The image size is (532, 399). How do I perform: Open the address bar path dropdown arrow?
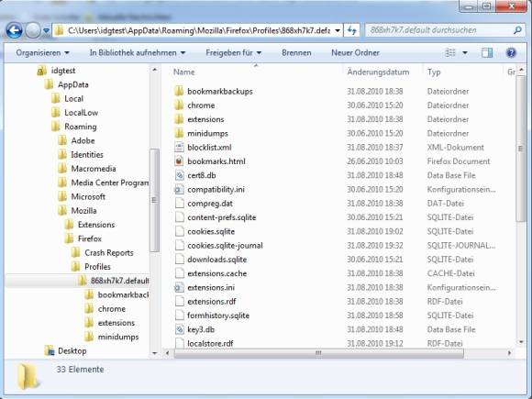pyautogui.click(x=338, y=30)
